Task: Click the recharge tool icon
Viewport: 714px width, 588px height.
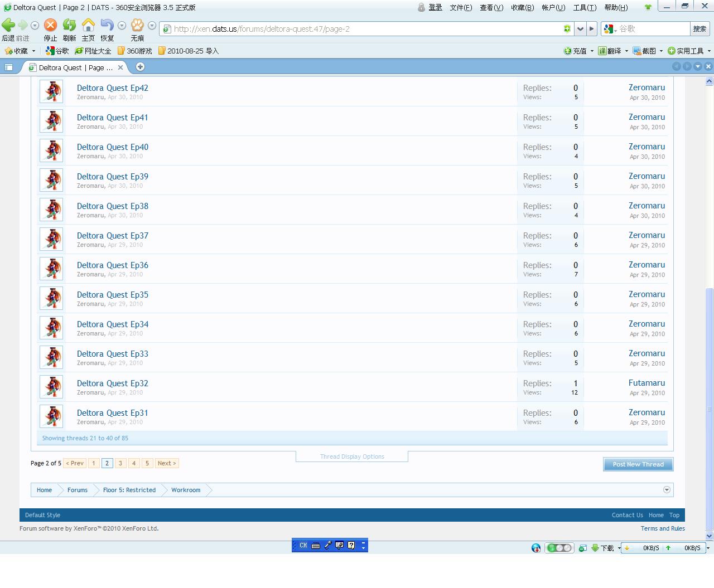Action: pos(567,51)
